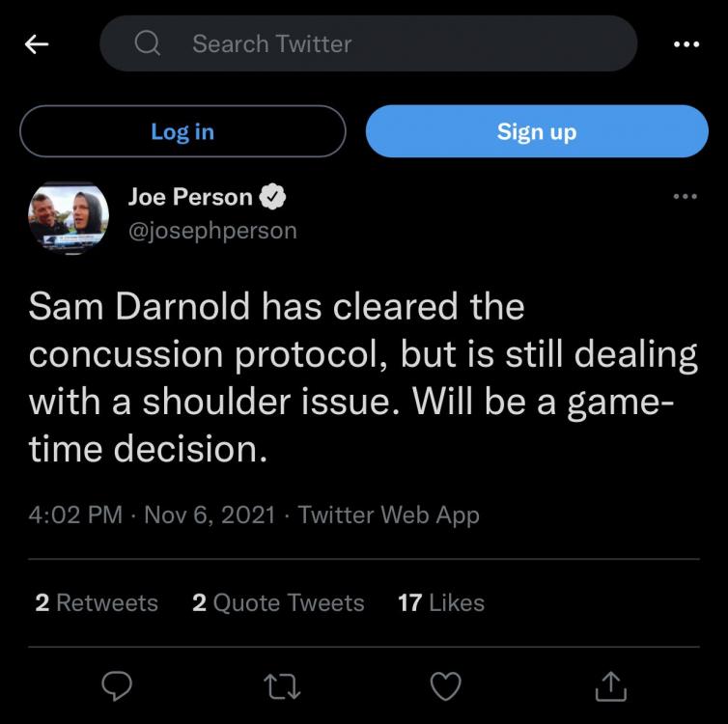Open the tweet's more options menu
The image size is (728, 724).
tap(685, 197)
